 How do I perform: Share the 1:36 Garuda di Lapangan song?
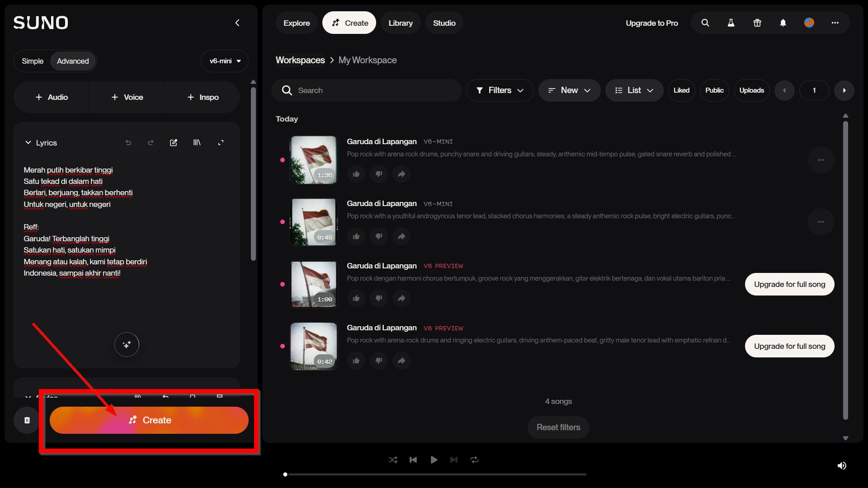(x=401, y=174)
